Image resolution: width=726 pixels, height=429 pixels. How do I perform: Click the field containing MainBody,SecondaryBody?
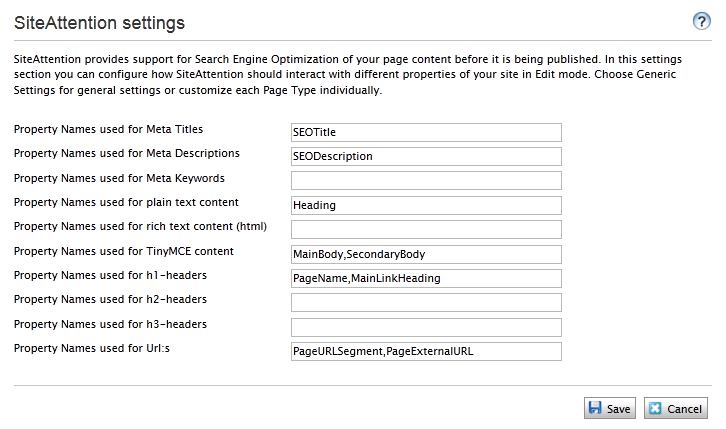point(426,254)
